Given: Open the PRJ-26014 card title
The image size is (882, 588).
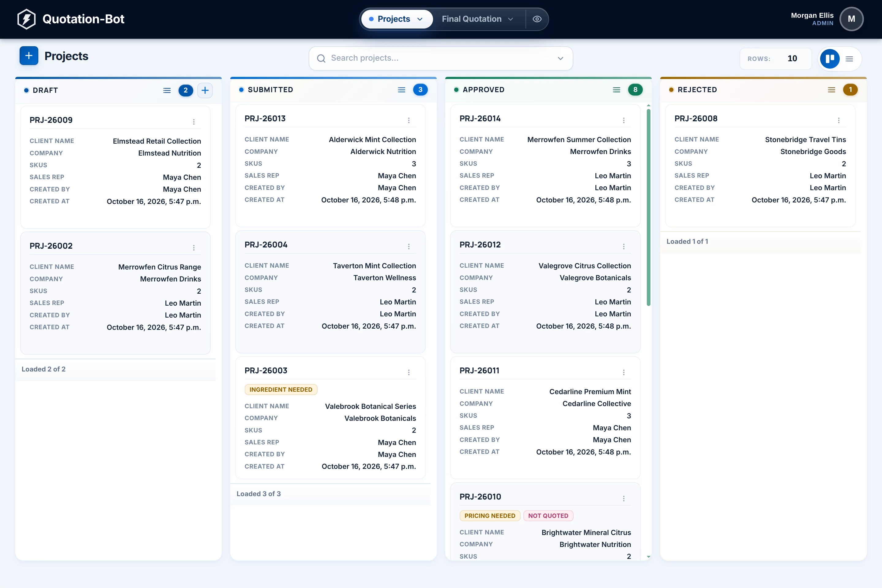Looking at the screenshot, I should click(x=480, y=119).
